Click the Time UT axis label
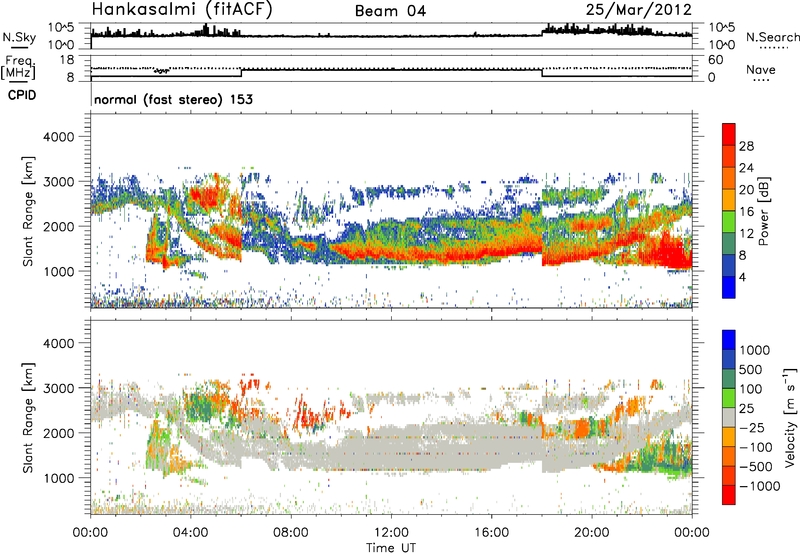 pyautogui.click(x=391, y=548)
